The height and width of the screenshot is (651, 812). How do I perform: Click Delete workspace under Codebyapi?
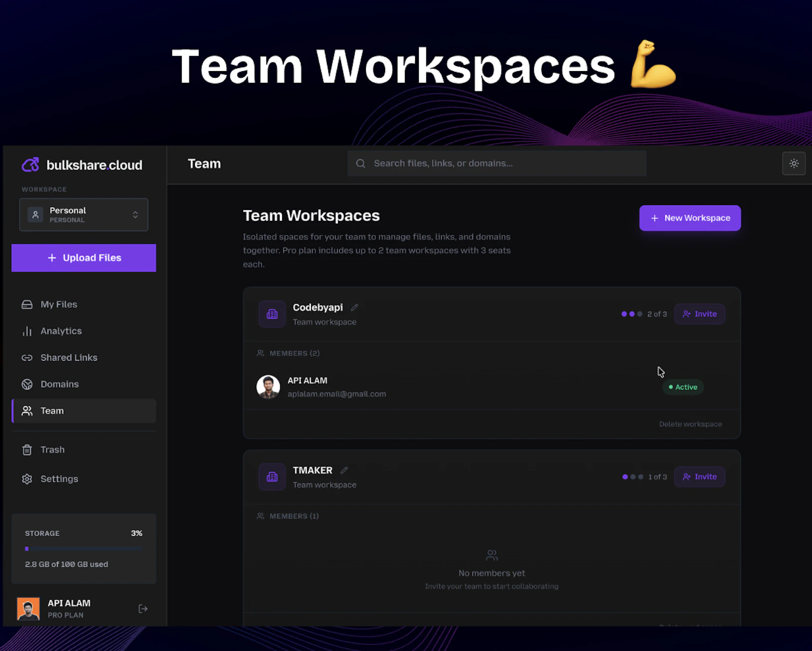(690, 424)
